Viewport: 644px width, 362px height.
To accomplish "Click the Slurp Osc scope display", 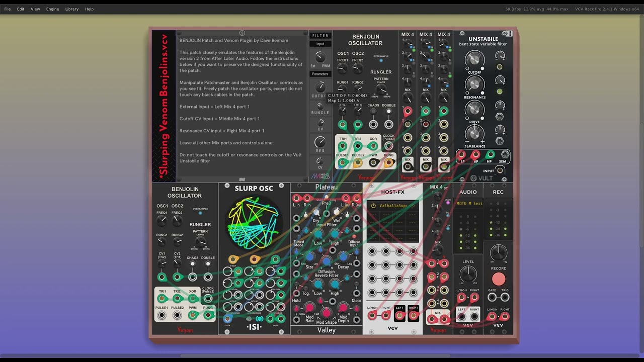I will (x=254, y=223).
